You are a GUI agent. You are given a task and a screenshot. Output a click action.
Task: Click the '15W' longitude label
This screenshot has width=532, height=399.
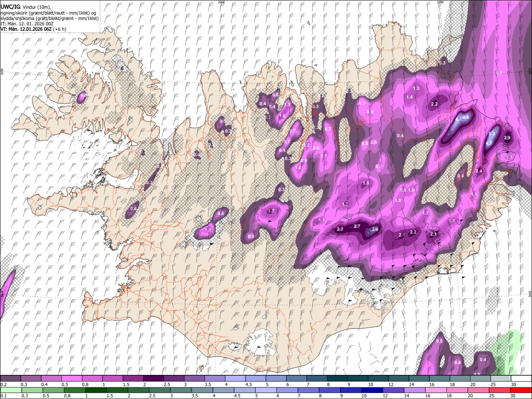tap(440, 2)
